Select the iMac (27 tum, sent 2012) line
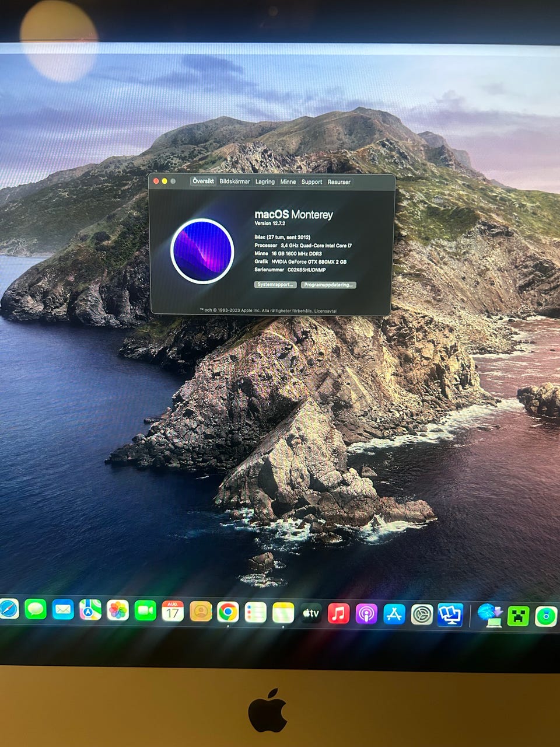Image resolution: width=560 pixels, height=747 pixels. click(x=282, y=238)
